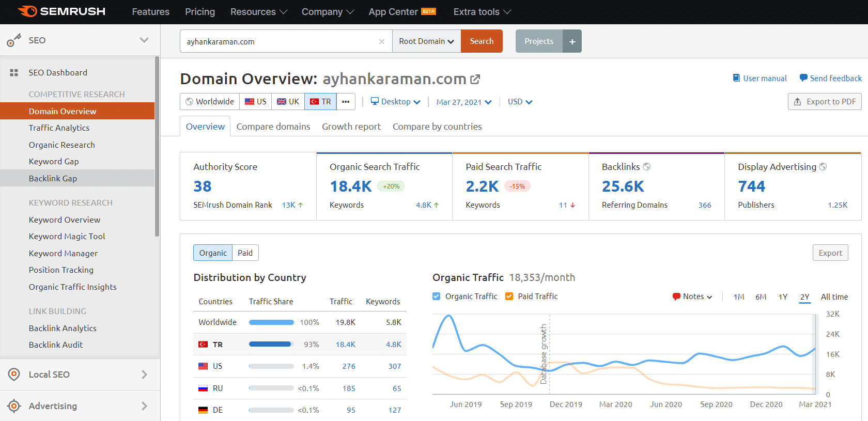This screenshot has width=868, height=421.
Task: Clear the domain search field with X
Action: pos(382,41)
